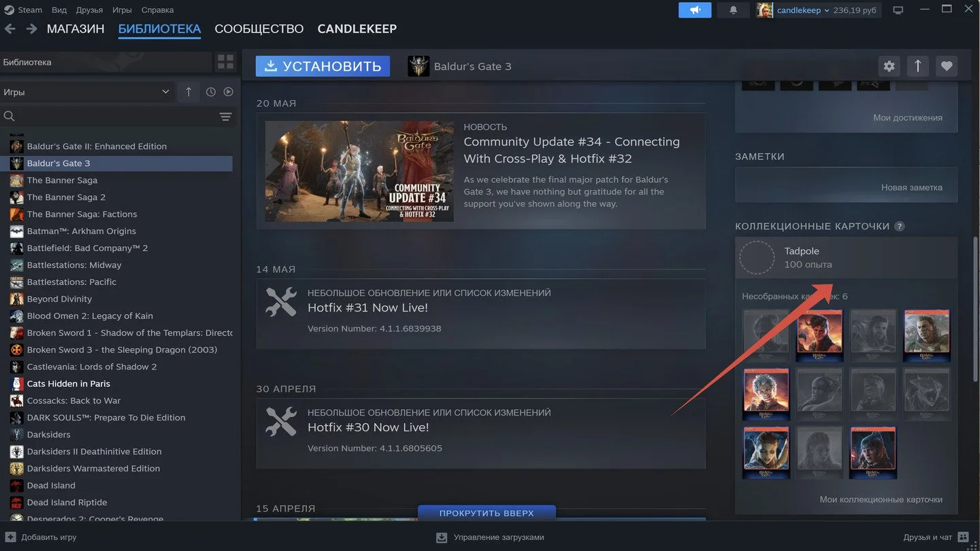This screenshot has width=980, height=551.
Task: Open the Мои коллекционные карточки link
Action: [x=881, y=499]
